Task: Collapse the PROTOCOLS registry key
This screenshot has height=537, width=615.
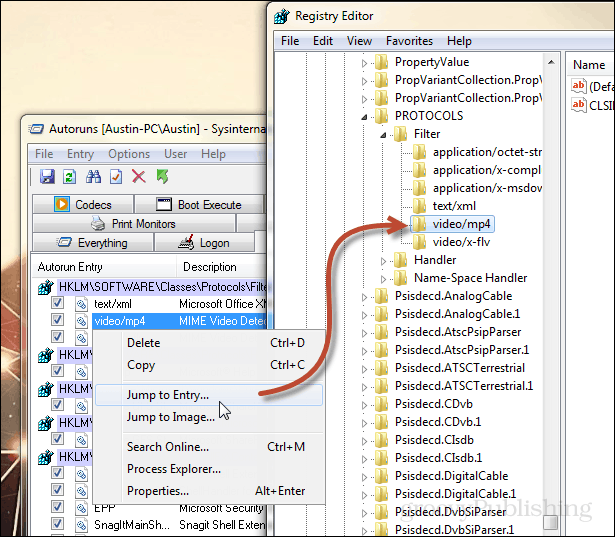Action: coord(364,117)
